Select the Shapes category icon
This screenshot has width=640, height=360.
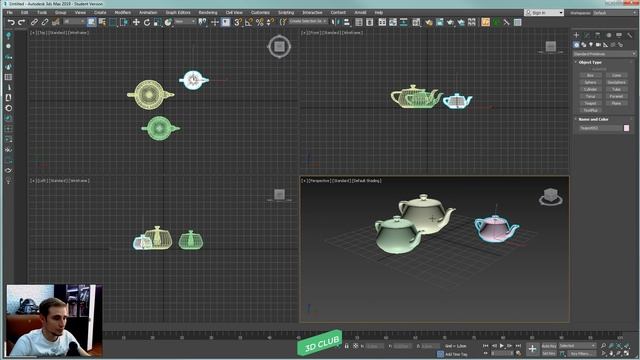click(583, 45)
